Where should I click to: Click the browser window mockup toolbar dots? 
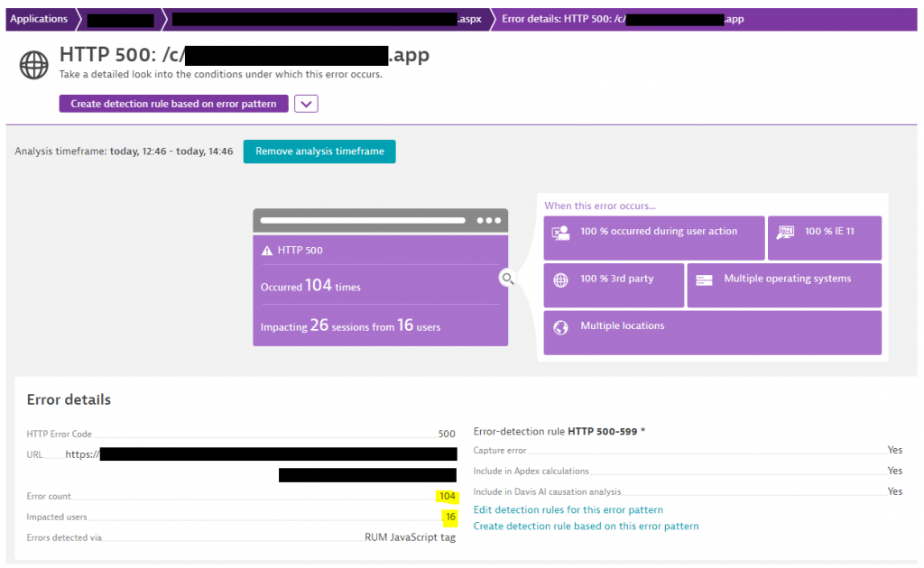490,220
